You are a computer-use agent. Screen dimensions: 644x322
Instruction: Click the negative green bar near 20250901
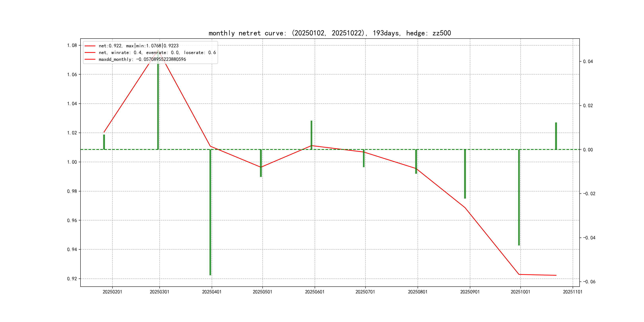pyautogui.click(x=465, y=174)
